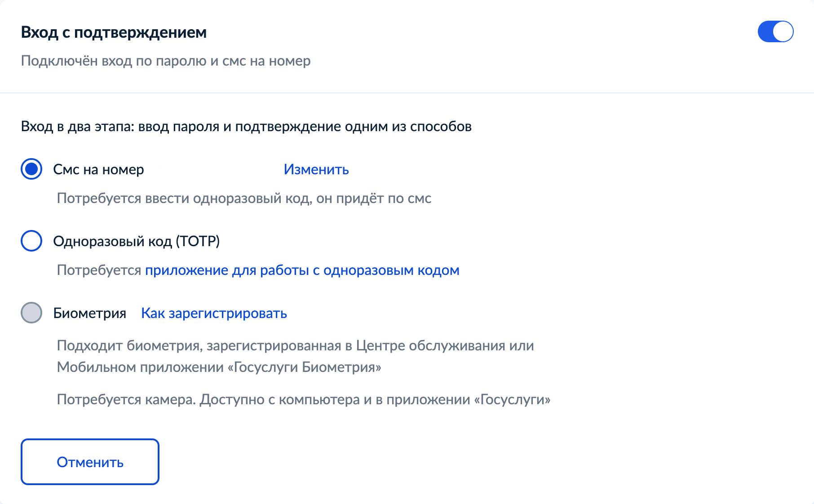Click the "Вход в два этапа" instruction line
The height and width of the screenshot is (504, 814).
click(x=246, y=127)
